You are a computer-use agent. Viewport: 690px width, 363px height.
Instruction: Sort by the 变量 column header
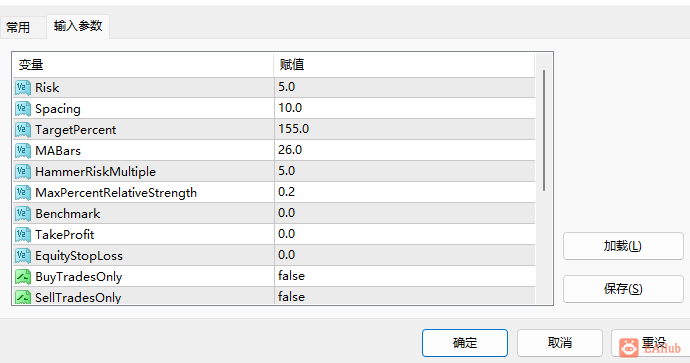[143, 65]
